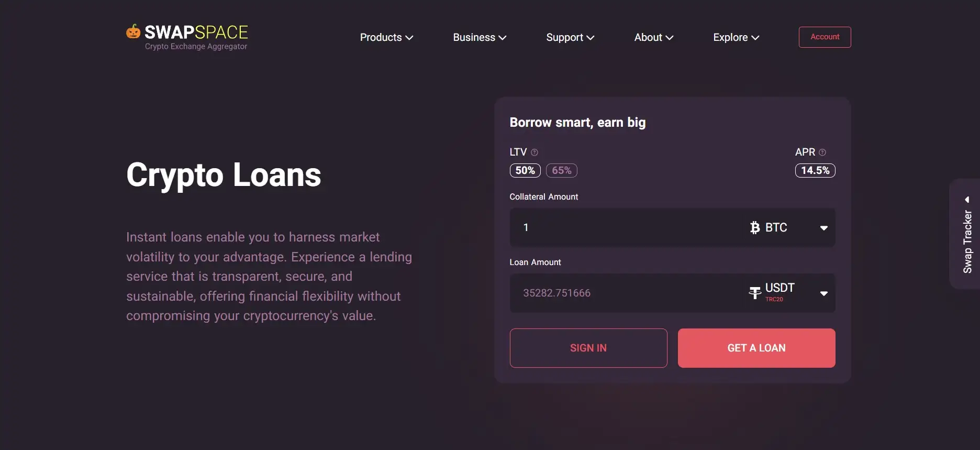Click the SIGN IN button

[x=588, y=348]
